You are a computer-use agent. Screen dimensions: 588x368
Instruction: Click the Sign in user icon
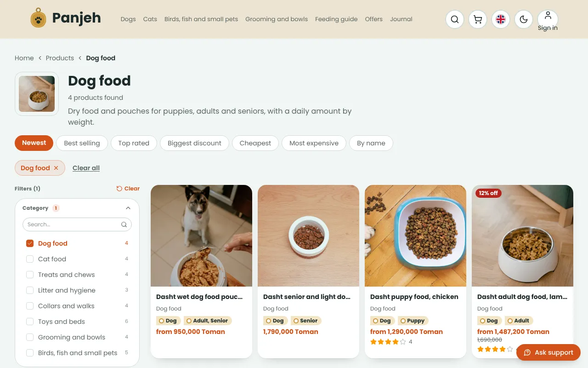point(548,16)
